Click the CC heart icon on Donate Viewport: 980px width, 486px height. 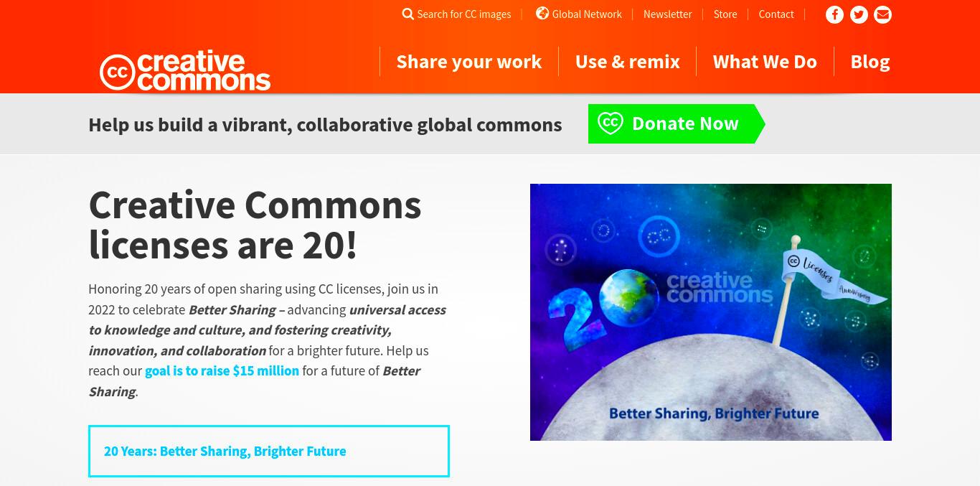click(611, 123)
